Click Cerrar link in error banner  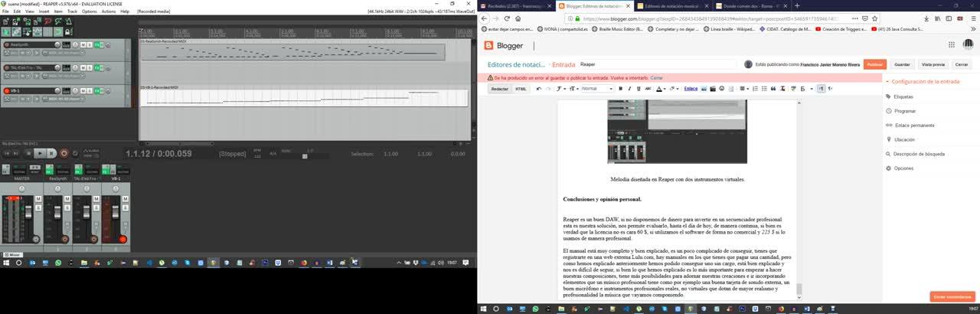(x=656, y=78)
